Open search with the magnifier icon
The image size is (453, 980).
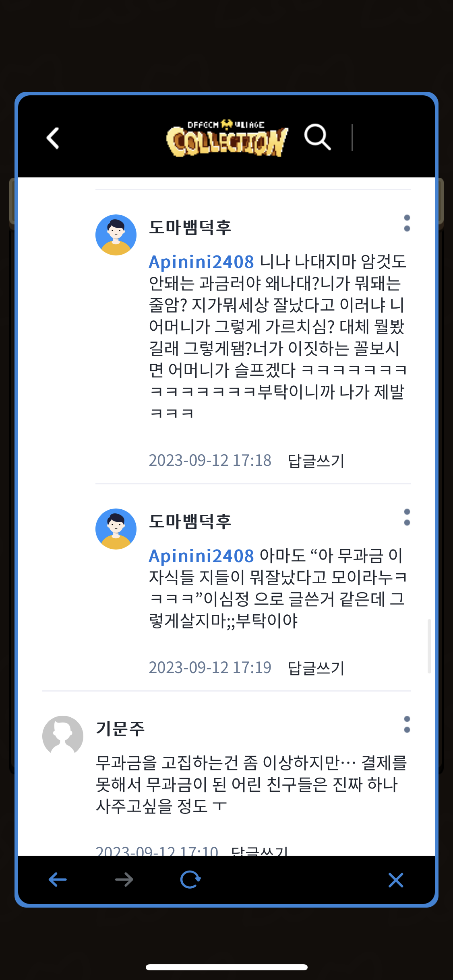(317, 137)
